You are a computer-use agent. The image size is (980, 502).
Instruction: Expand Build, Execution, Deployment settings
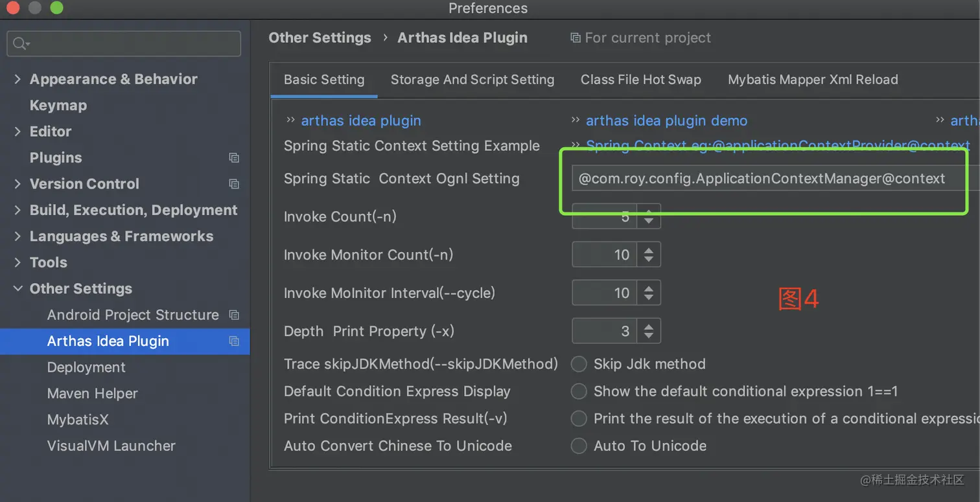point(17,211)
